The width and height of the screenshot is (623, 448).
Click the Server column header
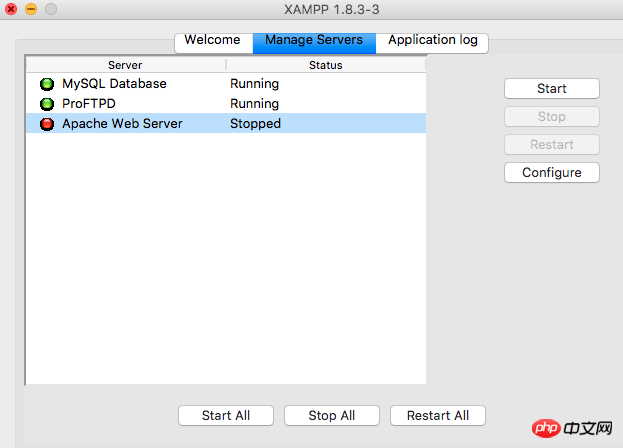click(x=126, y=65)
